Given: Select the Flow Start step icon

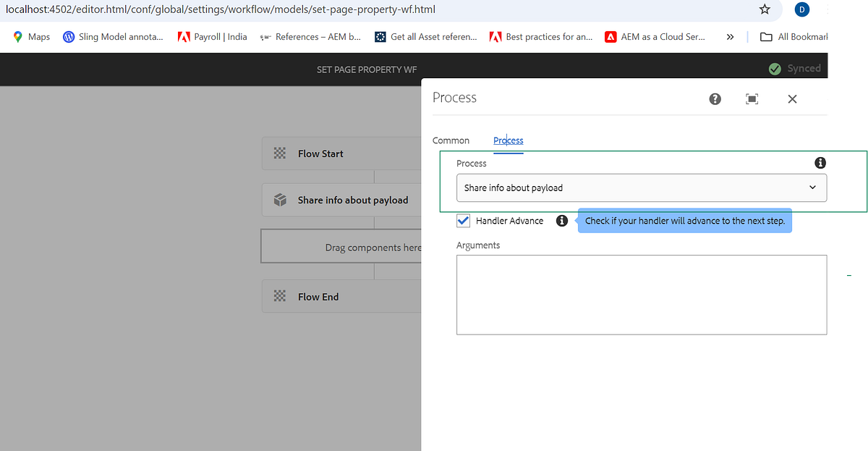Looking at the screenshot, I should tap(280, 153).
